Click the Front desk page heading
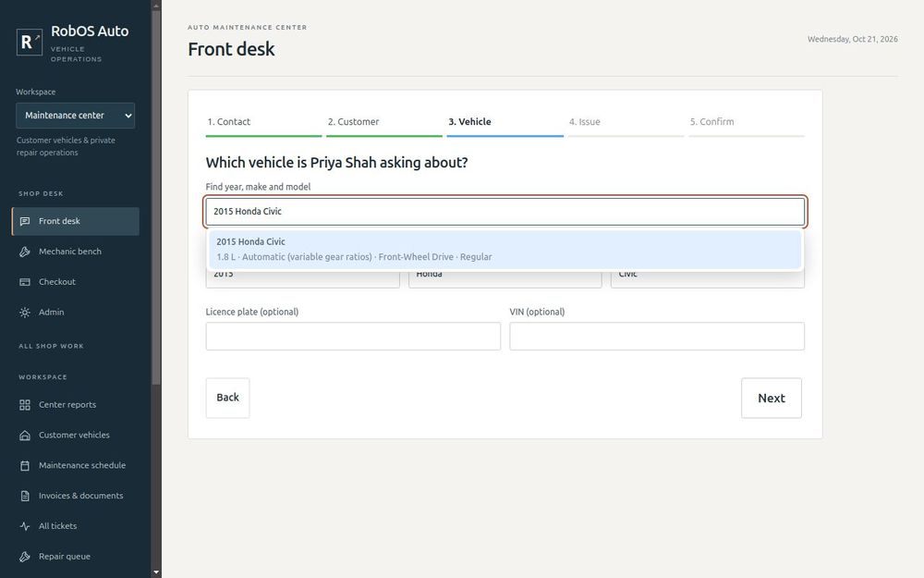The width and height of the screenshot is (924, 578). (x=231, y=49)
